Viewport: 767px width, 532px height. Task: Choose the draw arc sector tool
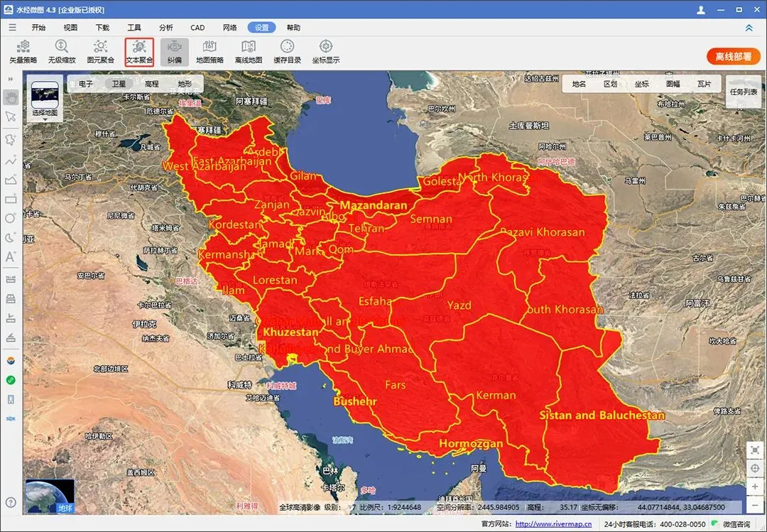(11, 238)
